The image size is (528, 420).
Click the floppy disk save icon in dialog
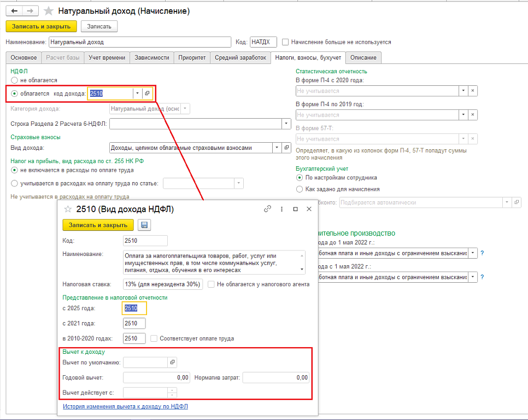144,225
